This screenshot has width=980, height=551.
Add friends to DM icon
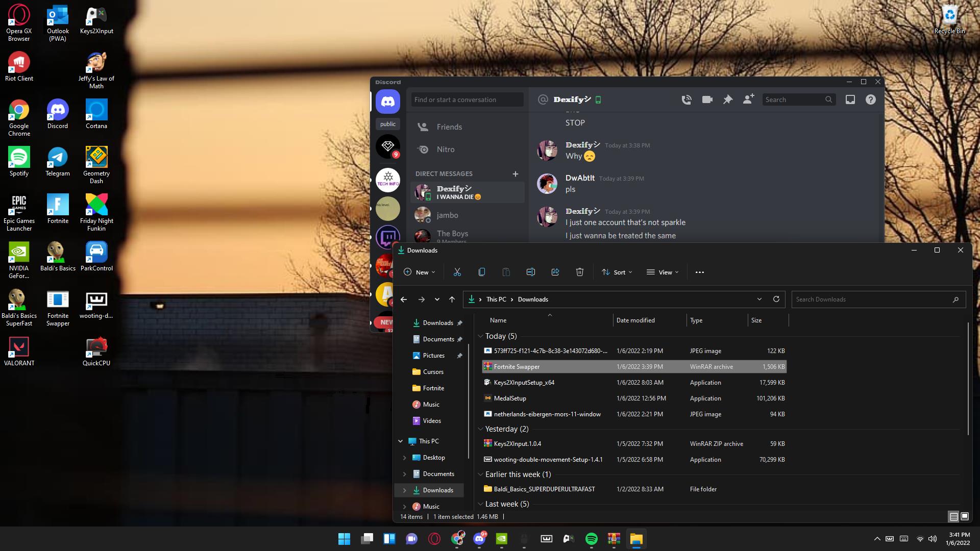pyautogui.click(x=748, y=100)
